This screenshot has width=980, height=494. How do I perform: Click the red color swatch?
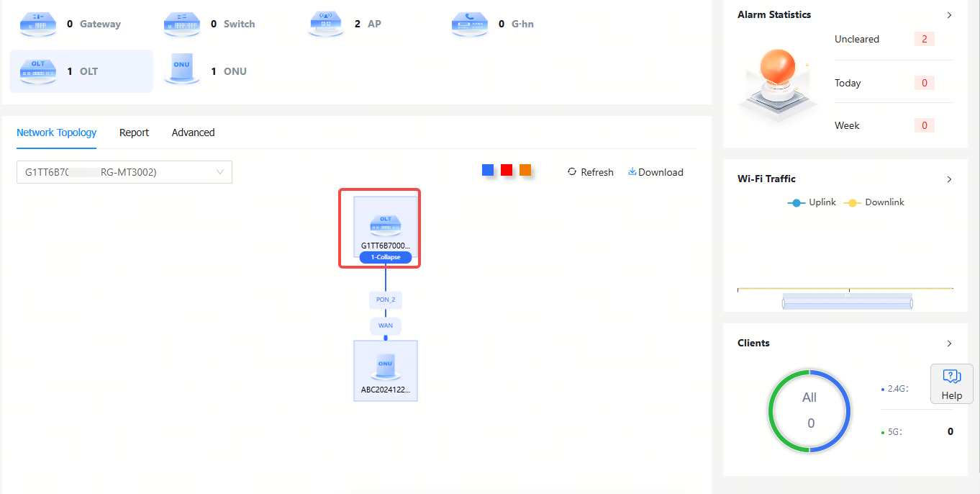click(507, 170)
